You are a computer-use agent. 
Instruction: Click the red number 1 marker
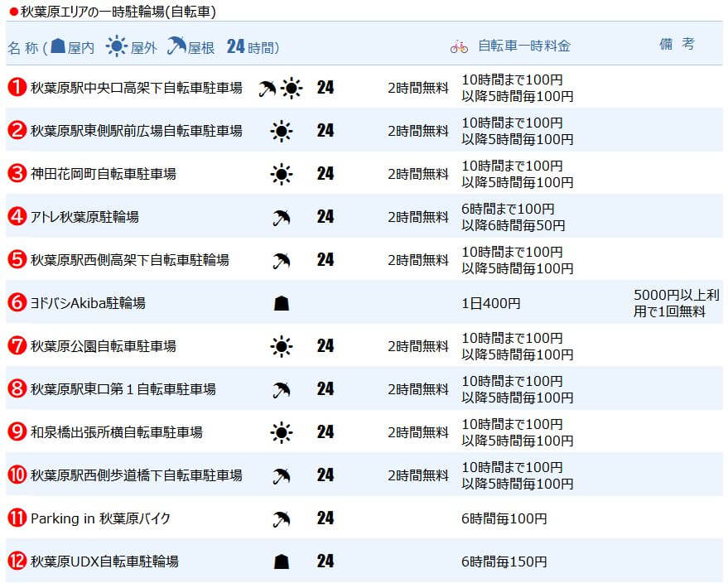[17, 88]
